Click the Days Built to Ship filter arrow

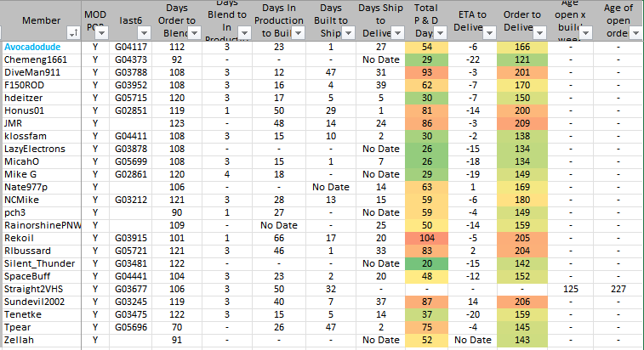348,32
